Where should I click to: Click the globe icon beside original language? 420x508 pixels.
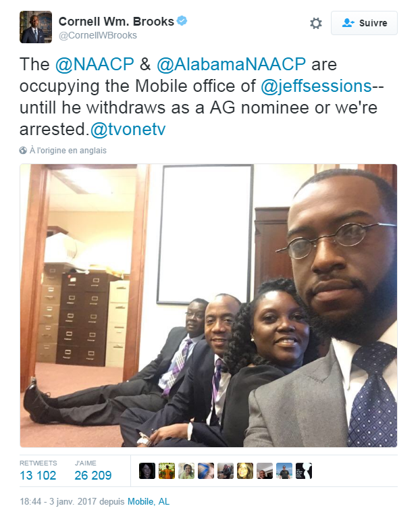coord(23,151)
